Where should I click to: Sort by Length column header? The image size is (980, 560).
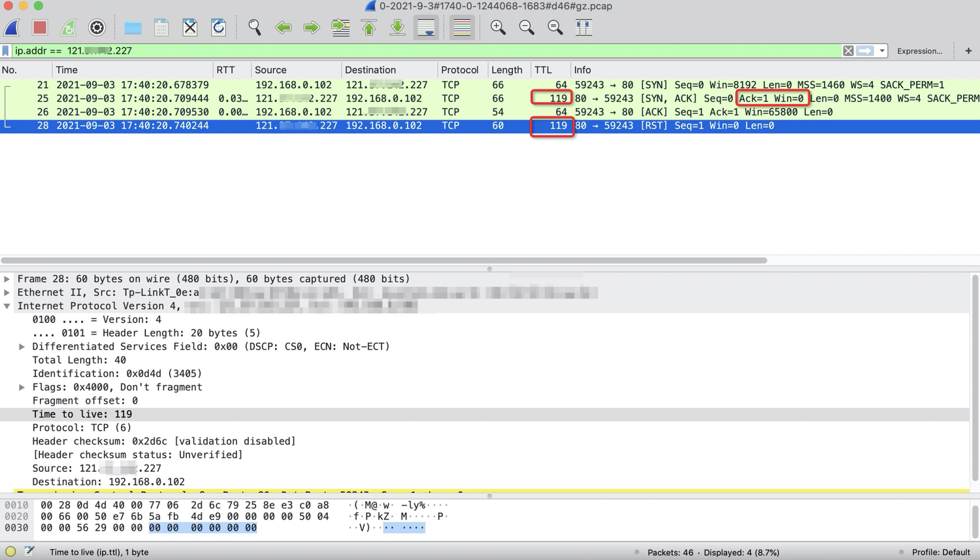click(509, 70)
